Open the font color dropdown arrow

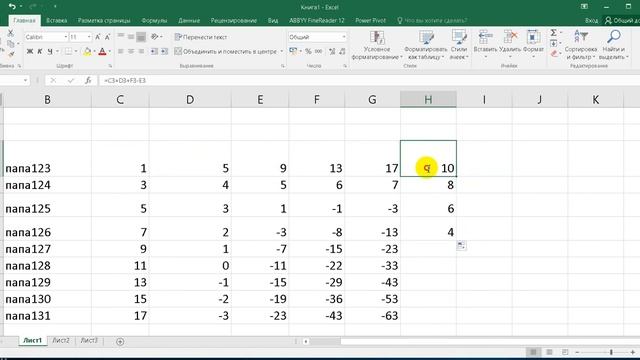click(110, 51)
